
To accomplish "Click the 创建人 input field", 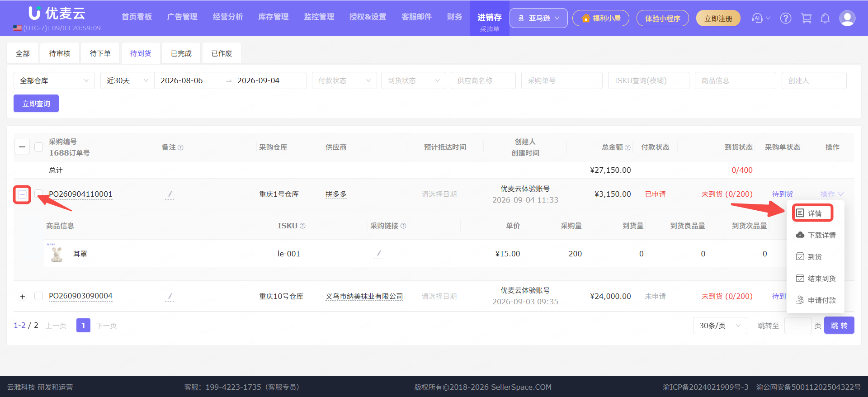I will (x=814, y=80).
